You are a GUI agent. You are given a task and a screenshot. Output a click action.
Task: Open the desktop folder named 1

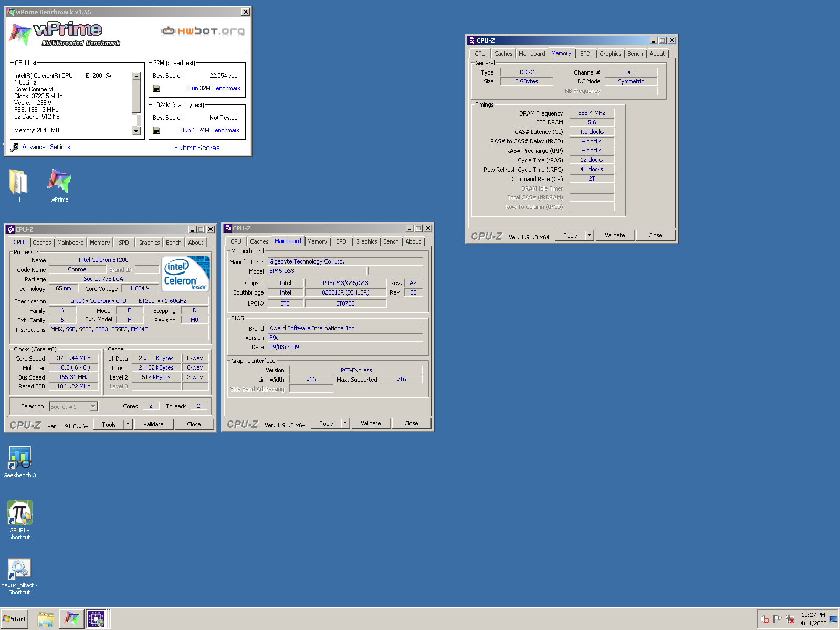point(19,185)
